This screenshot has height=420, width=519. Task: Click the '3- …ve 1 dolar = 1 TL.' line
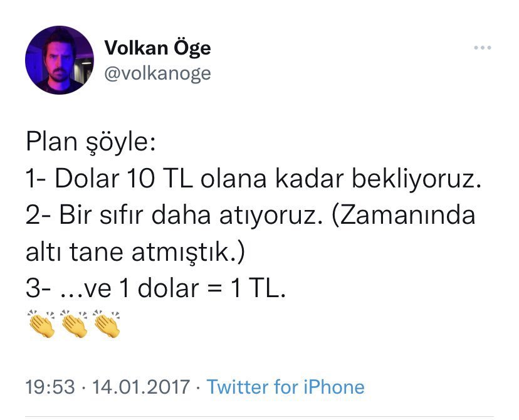(x=155, y=288)
